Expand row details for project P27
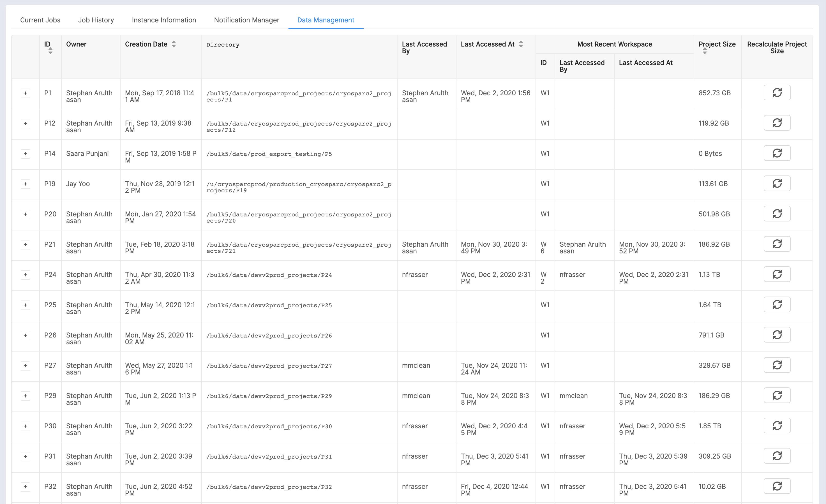The image size is (826, 504). (x=26, y=366)
